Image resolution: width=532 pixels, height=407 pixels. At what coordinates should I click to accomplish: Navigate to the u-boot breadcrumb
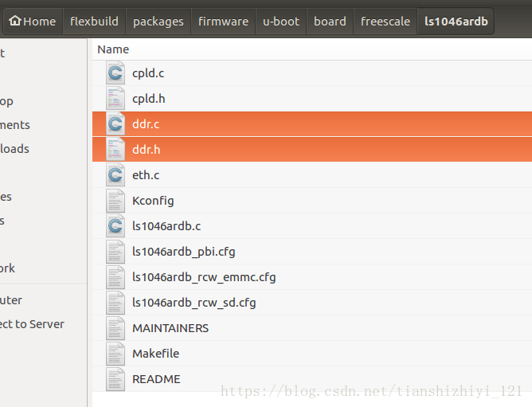[x=281, y=22]
